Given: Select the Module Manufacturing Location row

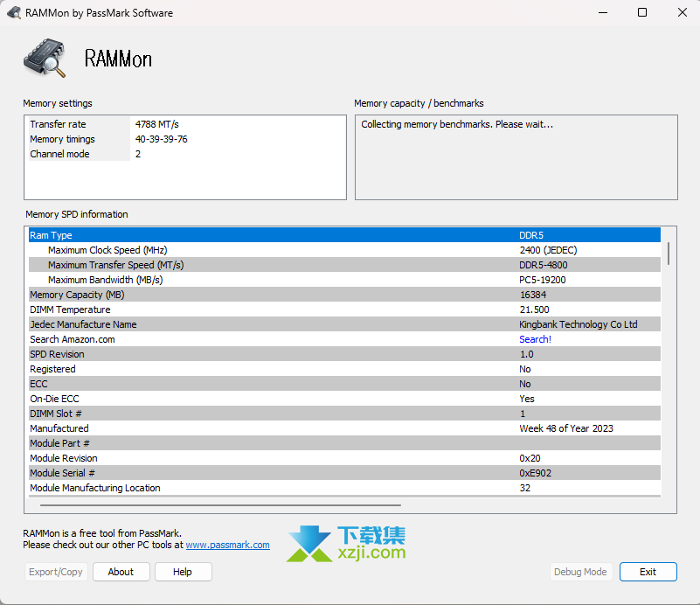Looking at the screenshot, I should click(344, 488).
